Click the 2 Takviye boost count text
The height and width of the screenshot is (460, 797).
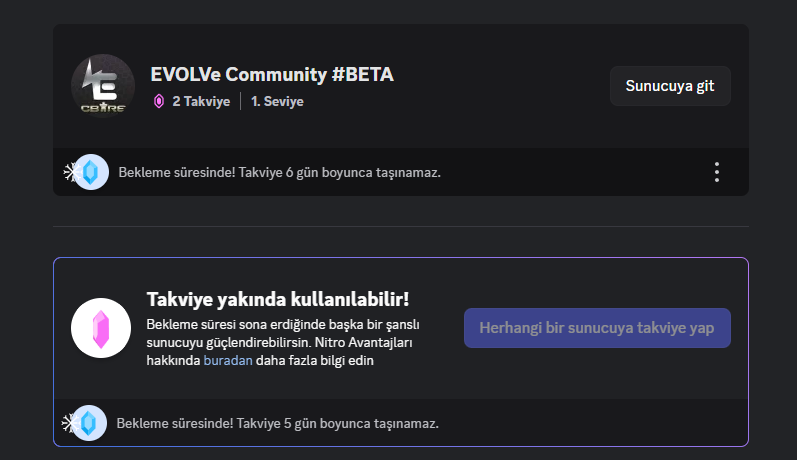tap(201, 101)
